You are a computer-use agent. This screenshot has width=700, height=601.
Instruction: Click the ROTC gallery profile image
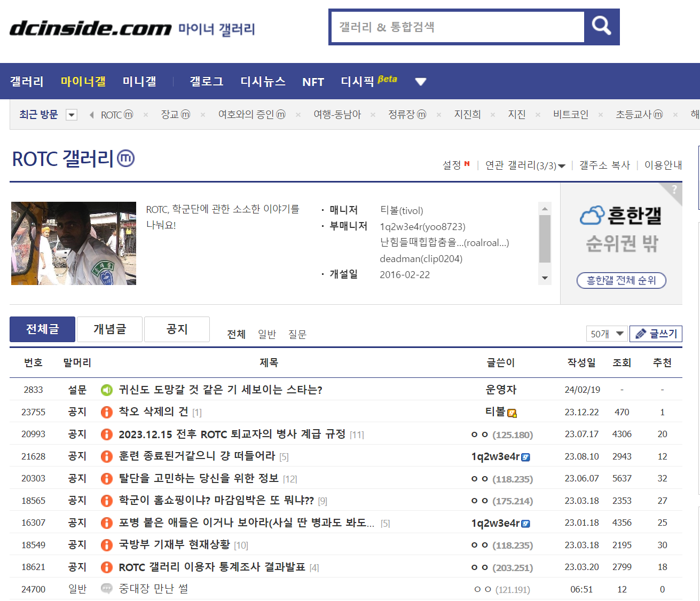click(74, 243)
